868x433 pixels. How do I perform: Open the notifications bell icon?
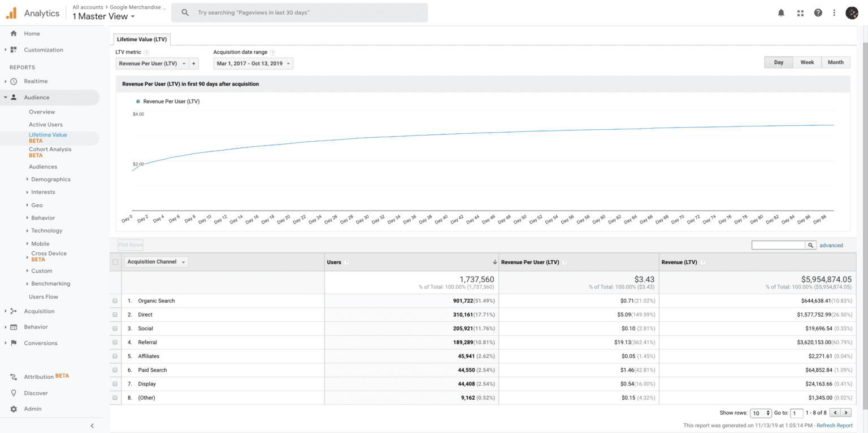click(x=782, y=12)
